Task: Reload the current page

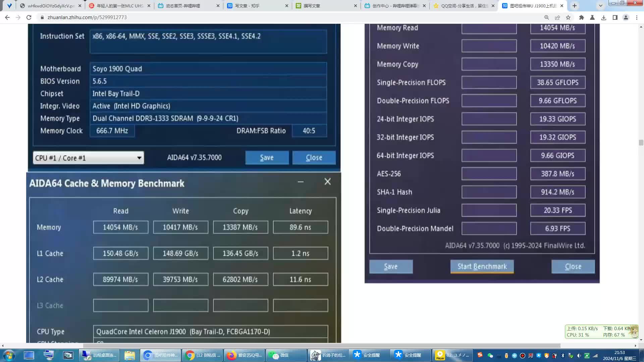Action: [29, 17]
